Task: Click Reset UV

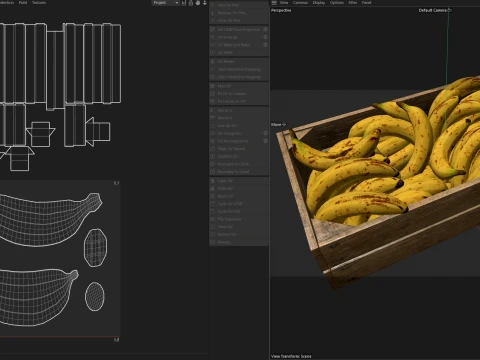Action: (239, 196)
